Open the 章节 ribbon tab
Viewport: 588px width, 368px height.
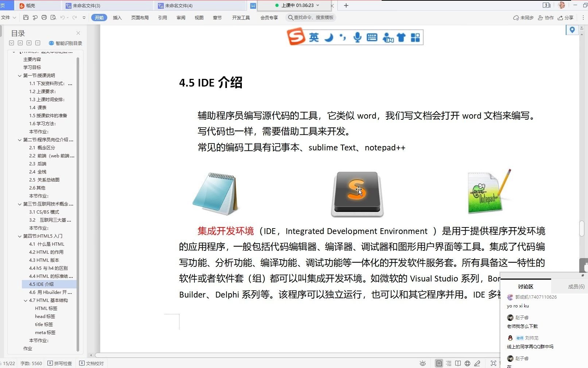pos(217,18)
